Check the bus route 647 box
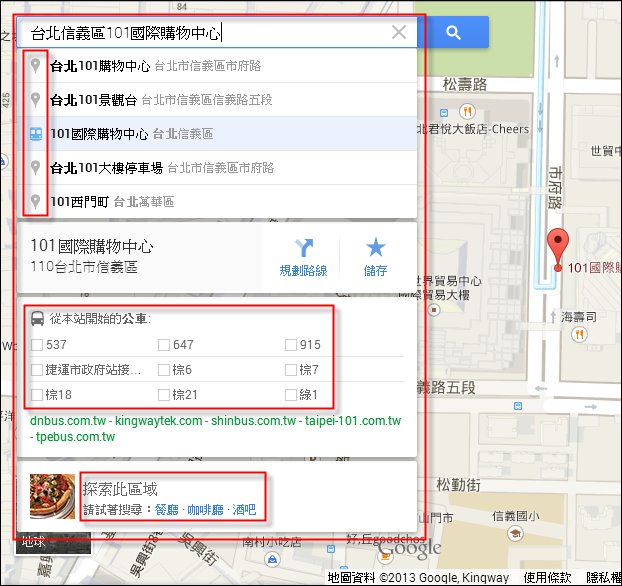This screenshot has height=586, width=622. pyautogui.click(x=164, y=345)
